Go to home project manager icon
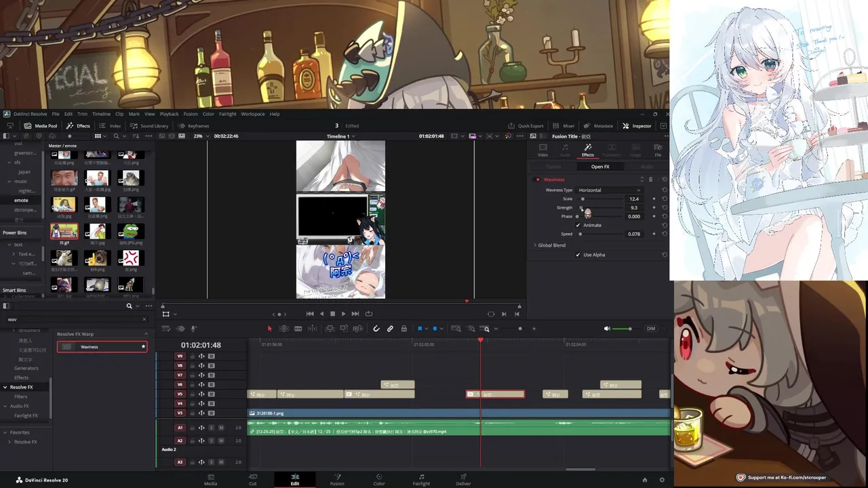The height and width of the screenshot is (488, 868). click(644, 480)
